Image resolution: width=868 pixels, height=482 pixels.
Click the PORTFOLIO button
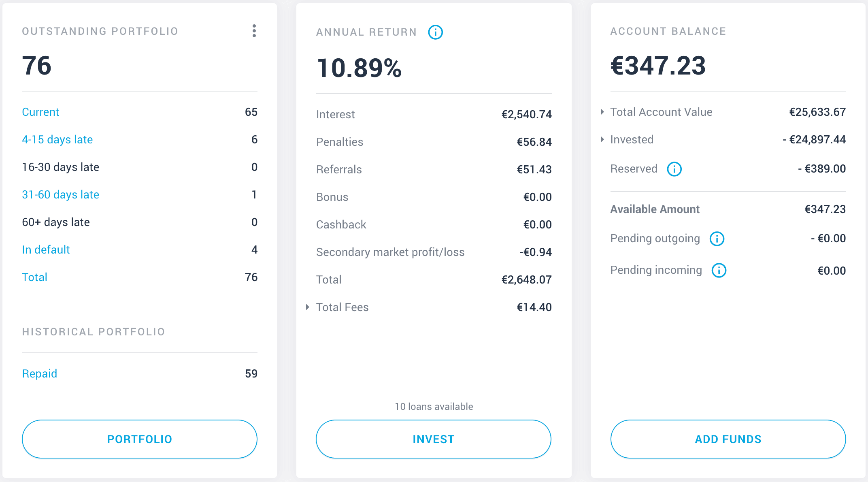pos(140,439)
